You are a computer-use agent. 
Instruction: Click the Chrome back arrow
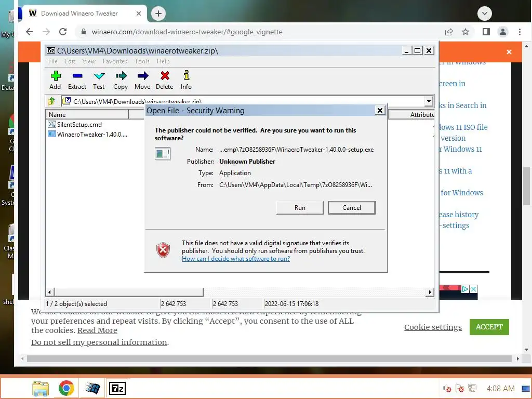[x=30, y=32]
